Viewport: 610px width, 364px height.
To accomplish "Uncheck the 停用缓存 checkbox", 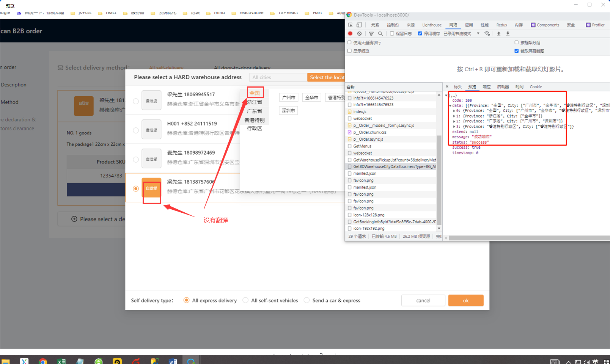I will [420, 34].
